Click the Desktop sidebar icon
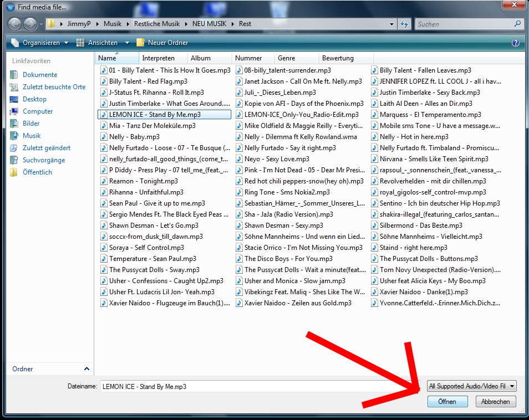 point(14,99)
